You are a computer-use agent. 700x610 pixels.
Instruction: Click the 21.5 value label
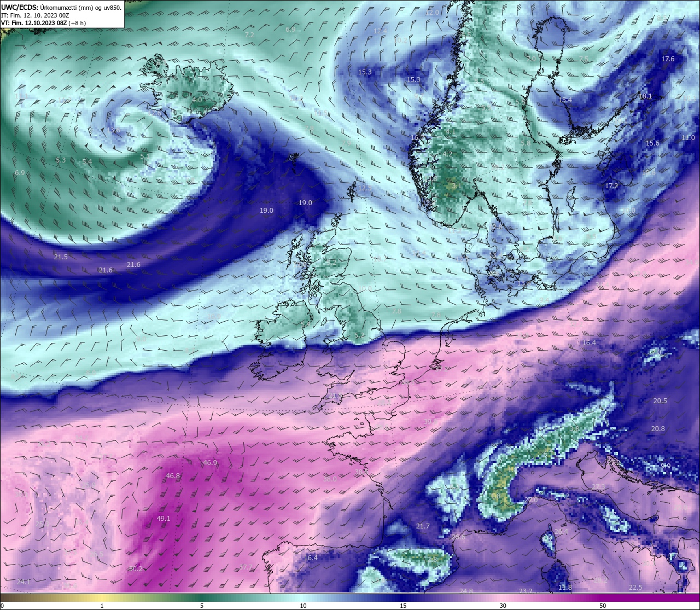point(61,257)
